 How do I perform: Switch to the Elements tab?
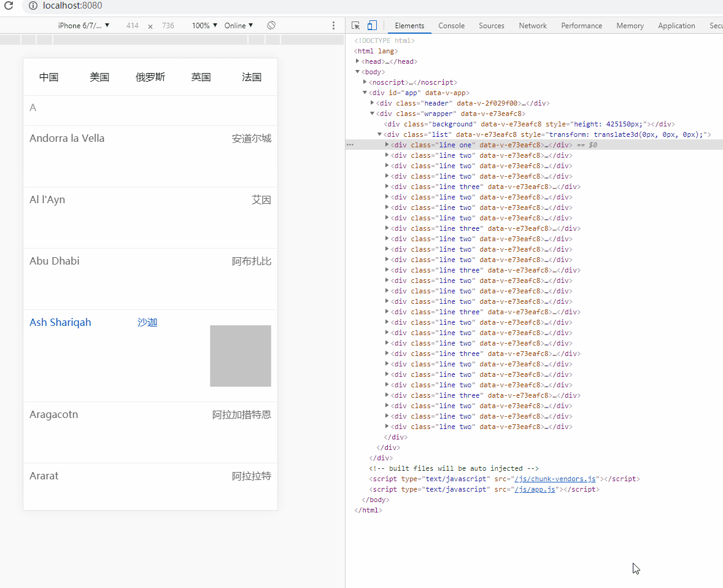coord(409,26)
